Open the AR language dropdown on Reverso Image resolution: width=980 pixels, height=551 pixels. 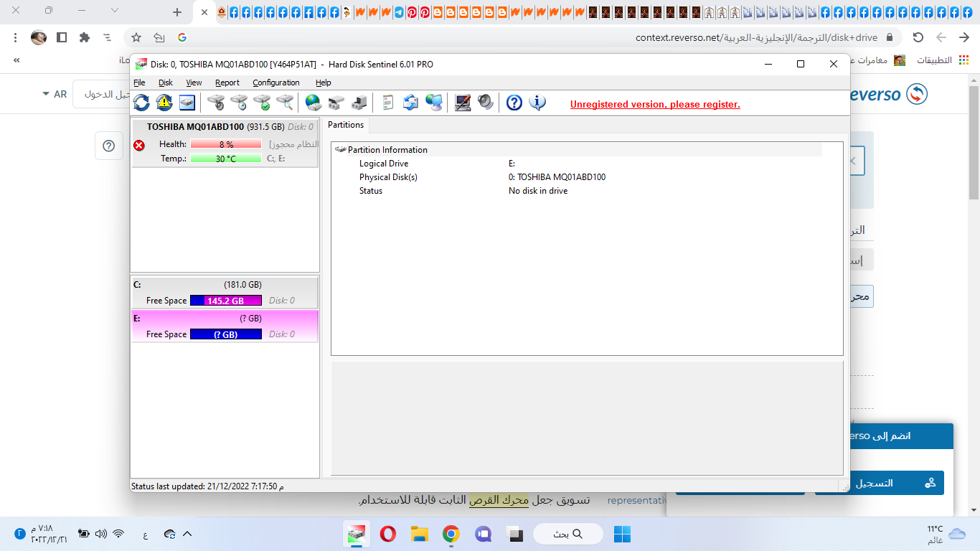pyautogui.click(x=55, y=94)
